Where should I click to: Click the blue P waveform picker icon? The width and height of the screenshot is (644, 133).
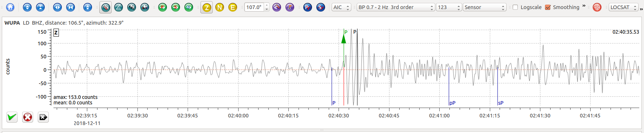pyautogui.click(x=308, y=7)
